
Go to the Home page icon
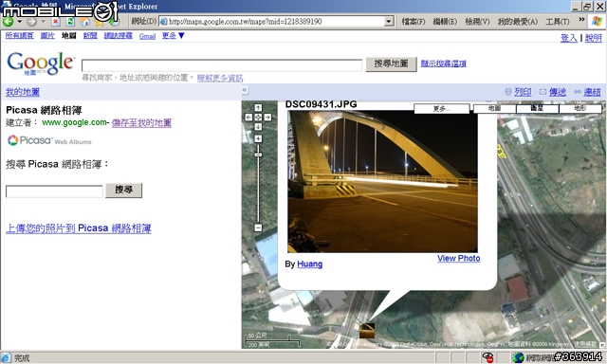point(84,22)
